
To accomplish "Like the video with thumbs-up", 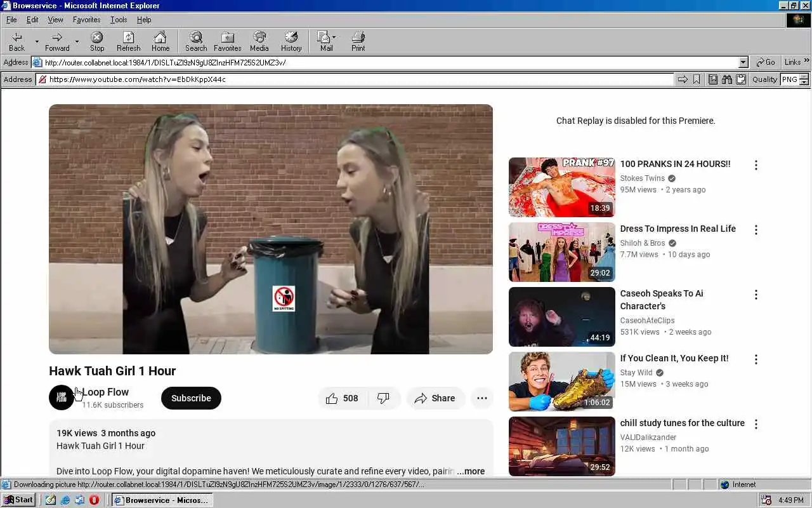I will point(341,398).
